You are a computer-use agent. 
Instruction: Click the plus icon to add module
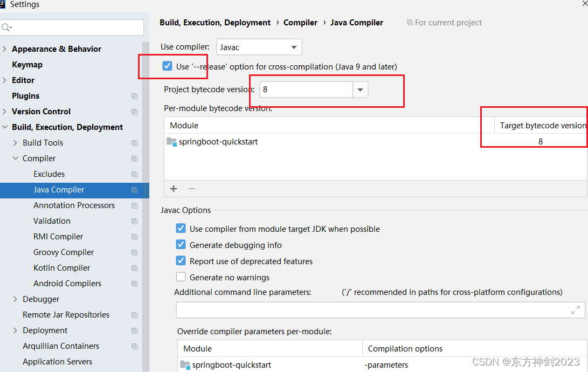tap(173, 189)
